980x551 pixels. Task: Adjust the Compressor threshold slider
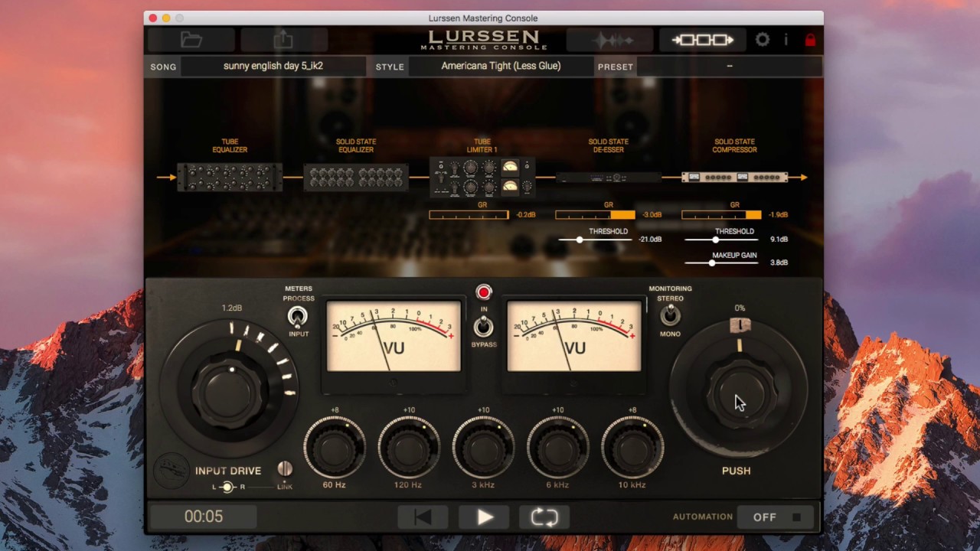pos(715,240)
